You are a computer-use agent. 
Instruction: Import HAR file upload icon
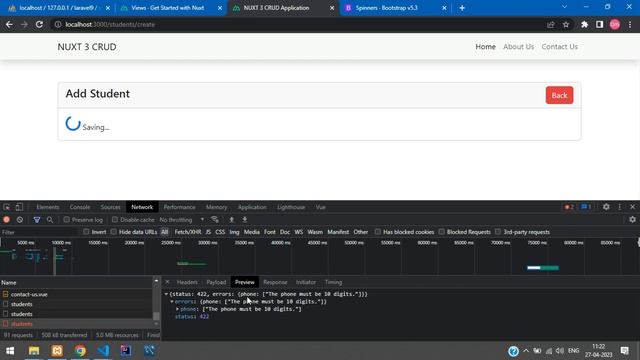coord(231,220)
